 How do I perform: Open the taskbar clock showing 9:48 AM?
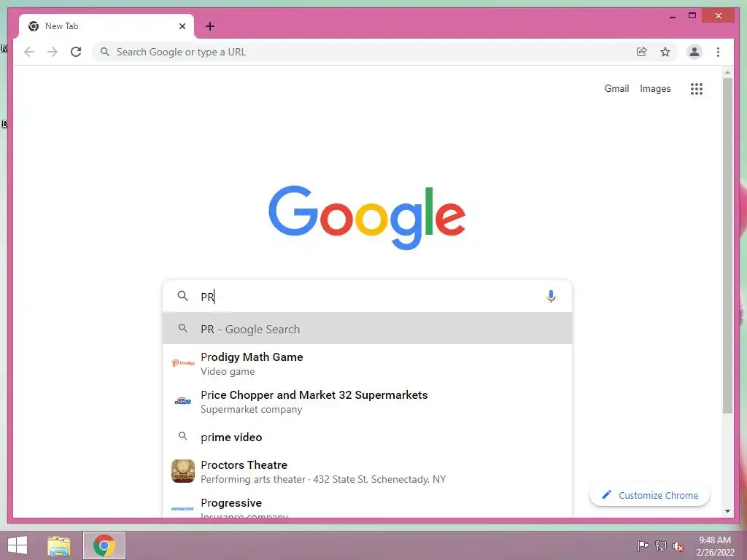click(x=715, y=546)
